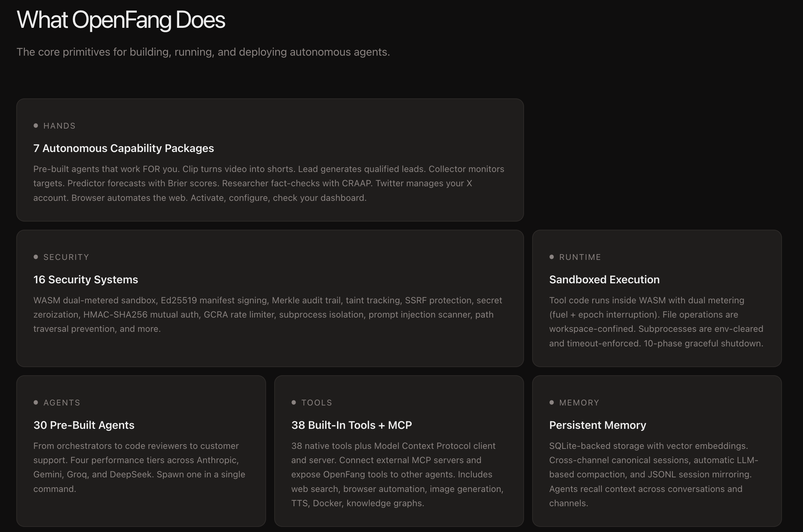Click the bullet dot beside AGENTS label

36,402
